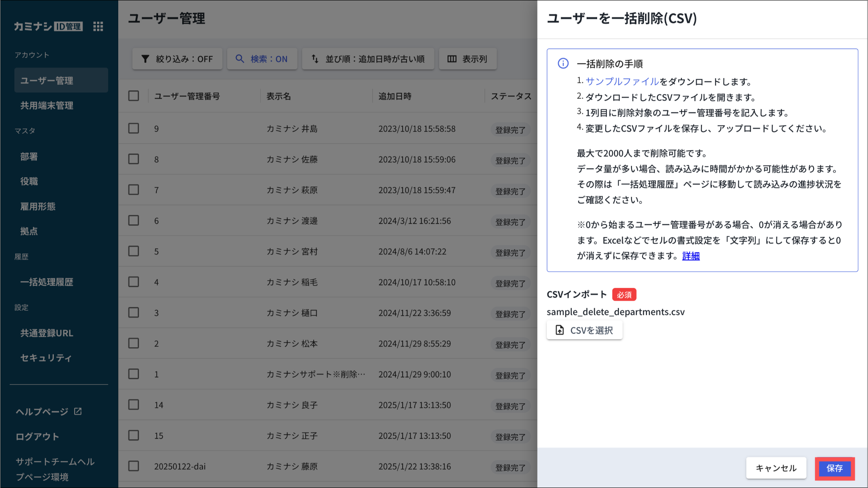868x488 pixels.
Task: Click the filter funnel icon
Action: coord(145,59)
